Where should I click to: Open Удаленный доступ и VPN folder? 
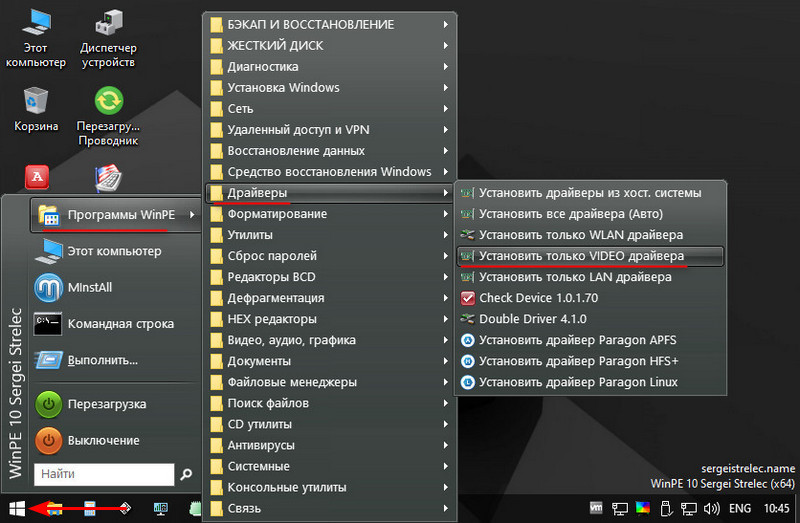[330, 130]
